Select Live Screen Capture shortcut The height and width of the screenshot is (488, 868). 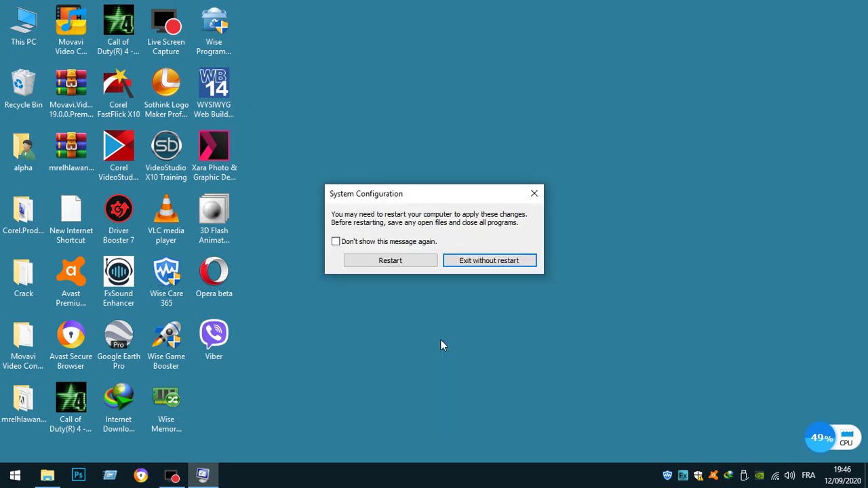click(166, 31)
